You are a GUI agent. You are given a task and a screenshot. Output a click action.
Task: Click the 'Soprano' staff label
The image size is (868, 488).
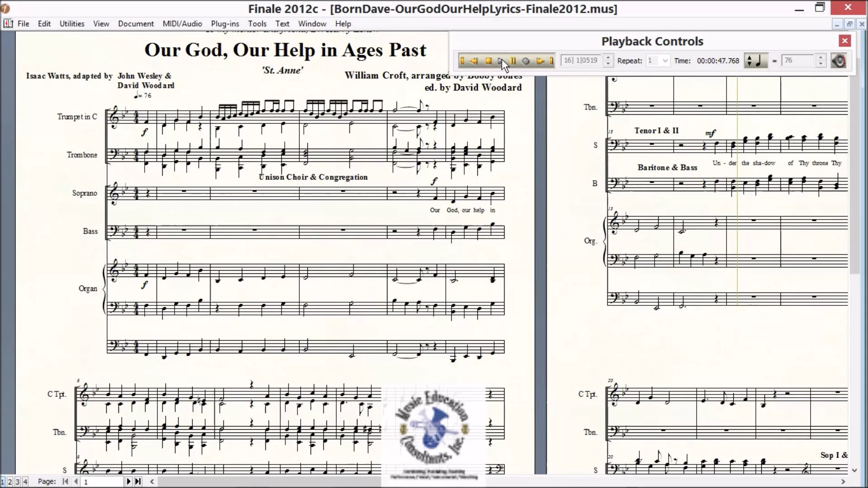pyautogui.click(x=85, y=193)
